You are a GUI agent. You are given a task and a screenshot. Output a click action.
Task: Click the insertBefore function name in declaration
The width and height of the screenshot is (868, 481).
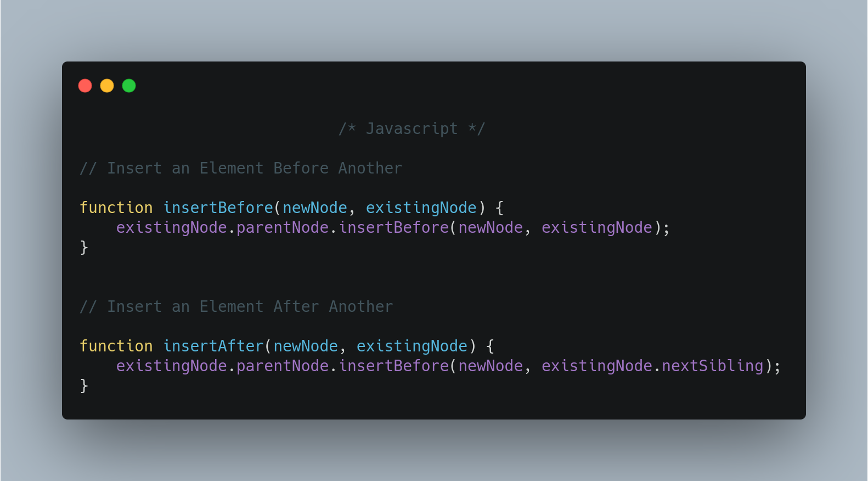218,208
